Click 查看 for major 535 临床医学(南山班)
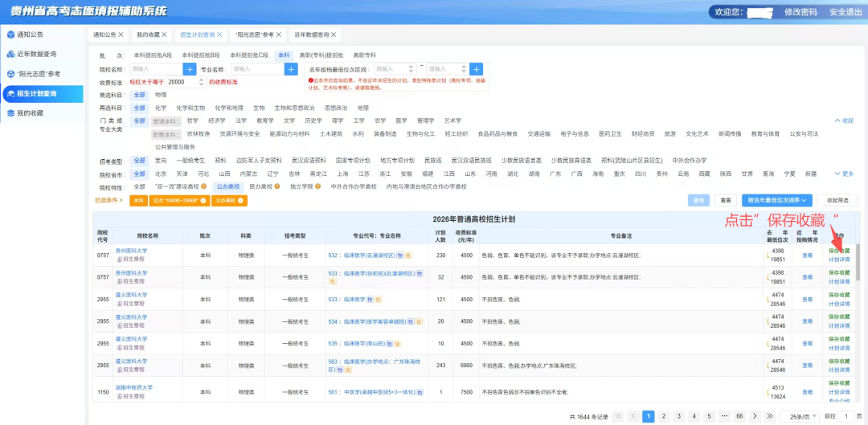The height and width of the screenshot is (425, 868). pos(807,344)
